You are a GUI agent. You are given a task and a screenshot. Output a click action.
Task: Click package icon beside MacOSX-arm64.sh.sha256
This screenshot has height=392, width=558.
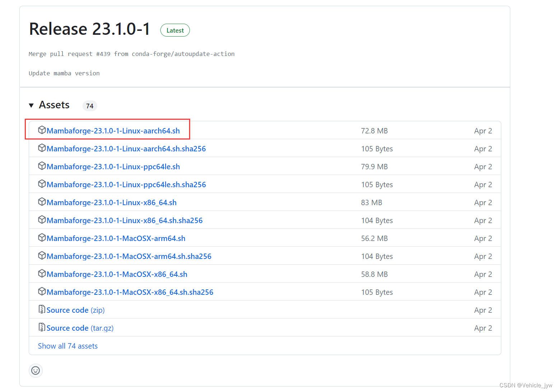pos(42,255)
